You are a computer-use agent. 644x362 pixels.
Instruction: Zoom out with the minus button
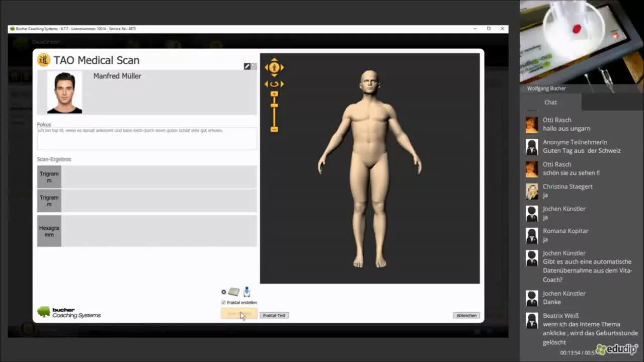point(274,129)
